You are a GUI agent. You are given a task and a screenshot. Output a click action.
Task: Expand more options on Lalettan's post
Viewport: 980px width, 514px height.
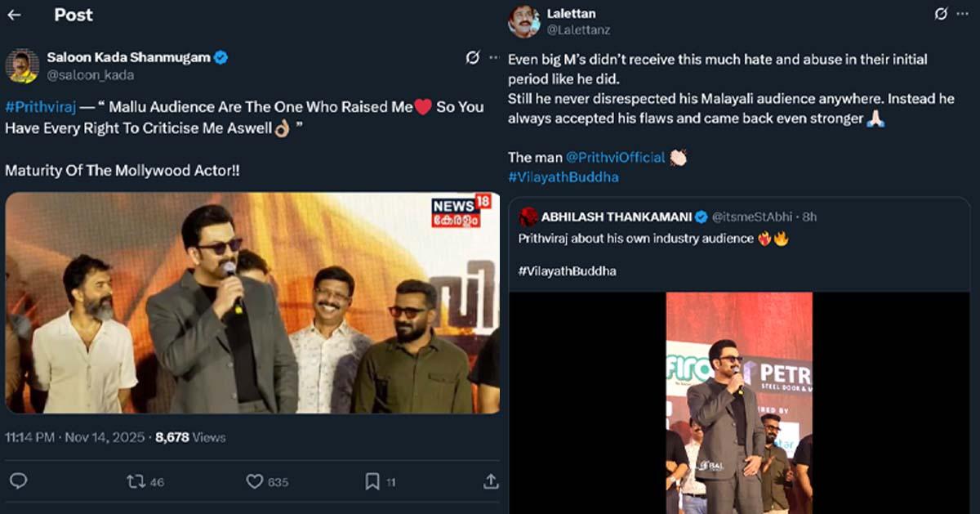962,14
